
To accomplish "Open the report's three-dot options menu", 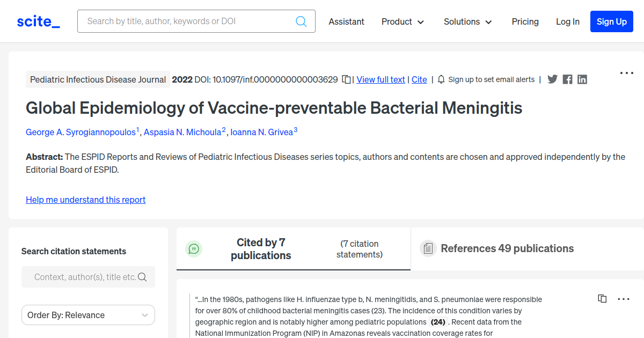I will [626, 73].
